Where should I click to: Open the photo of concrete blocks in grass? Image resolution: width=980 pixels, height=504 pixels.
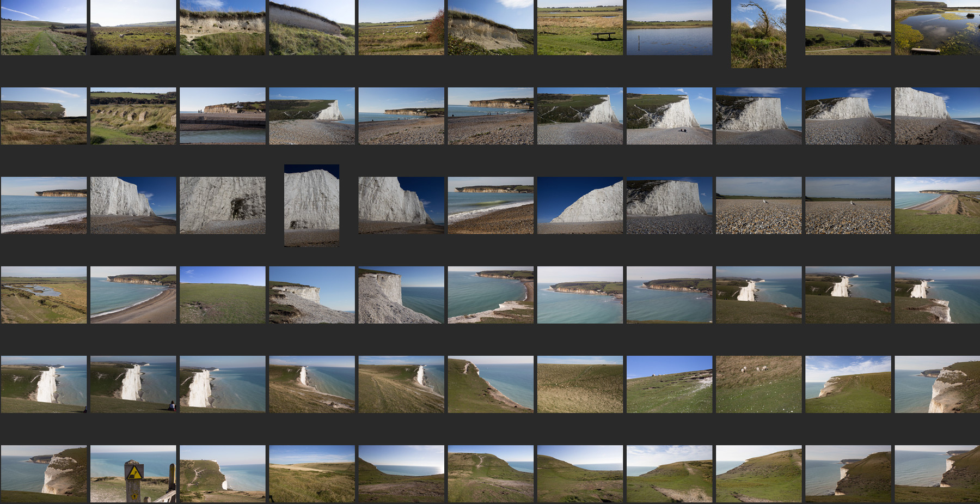[x=133, y=116]
